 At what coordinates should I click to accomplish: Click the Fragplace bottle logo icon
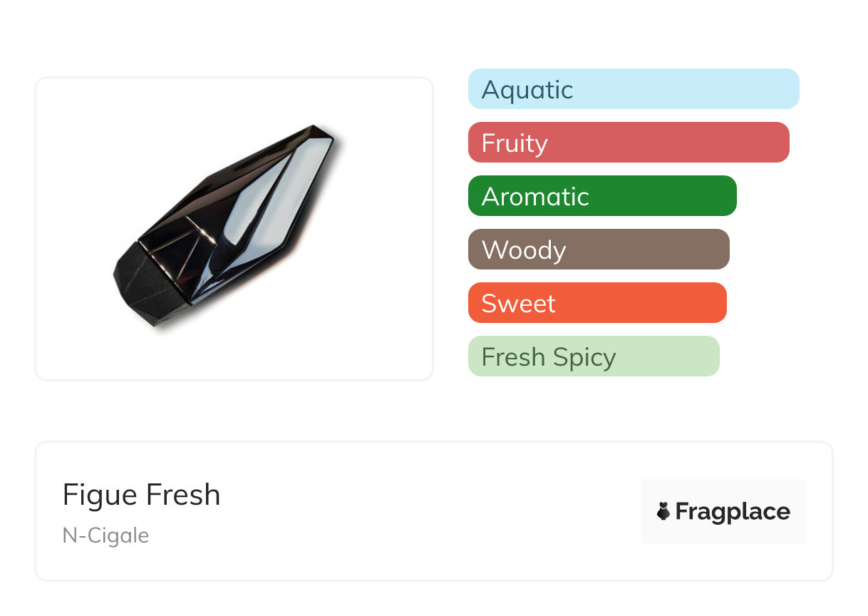coord(663,511)
